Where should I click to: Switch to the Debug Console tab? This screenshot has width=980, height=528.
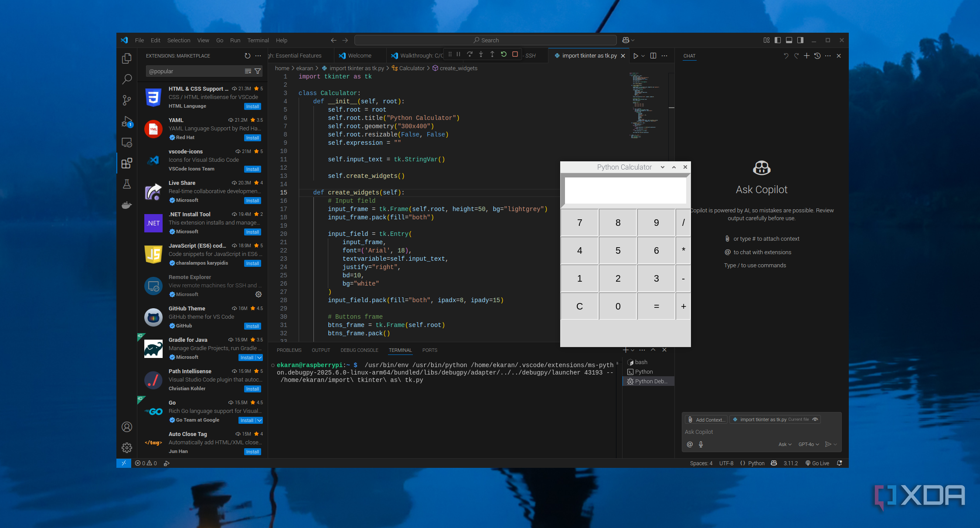coord(359,350)
